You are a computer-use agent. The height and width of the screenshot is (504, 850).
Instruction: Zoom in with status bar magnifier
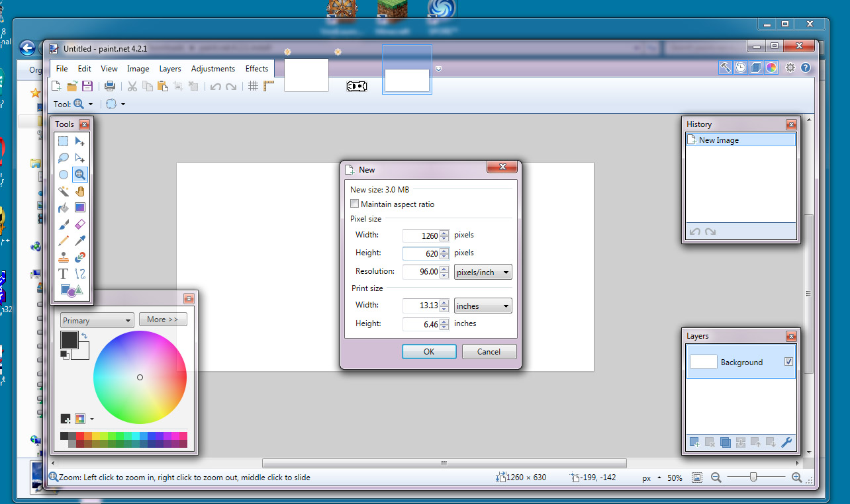point(796,478)
